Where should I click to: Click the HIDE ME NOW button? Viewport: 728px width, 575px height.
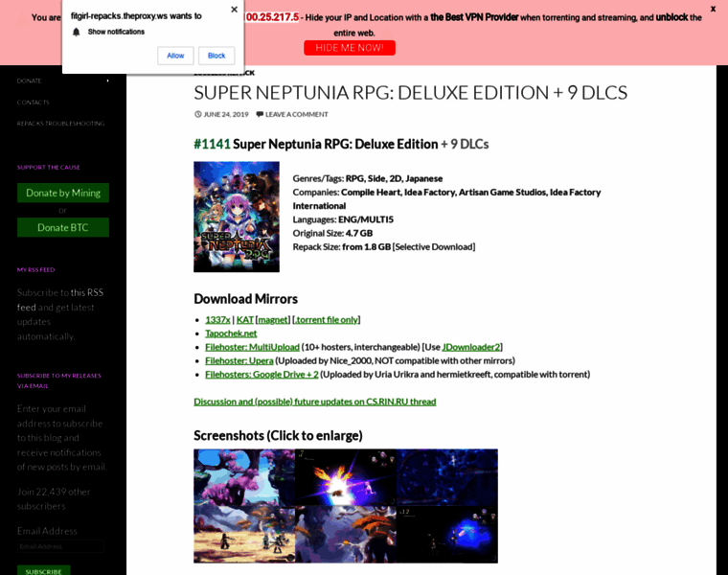(350, 48)
